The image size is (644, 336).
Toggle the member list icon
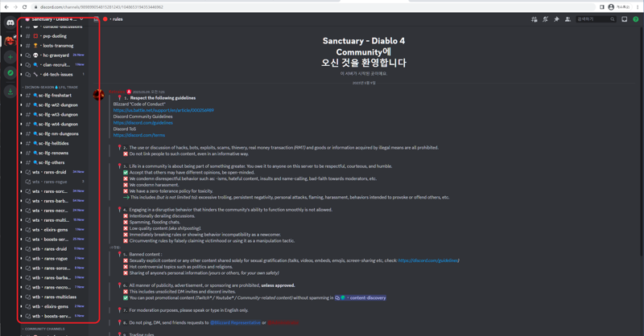click(568, 19)
